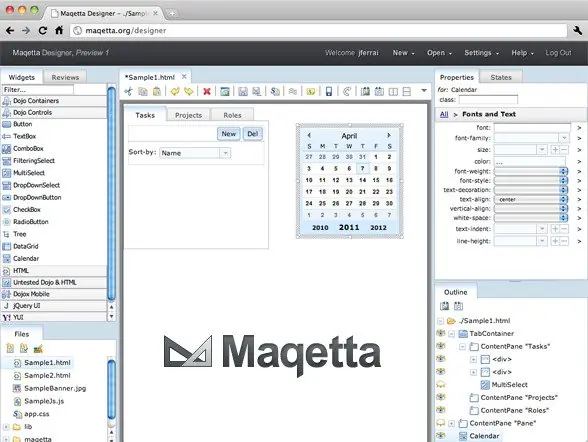This screenshot has width=588, height=442.
Task: Click the second icon in Files toolbar
Action: tap(24, 348)
